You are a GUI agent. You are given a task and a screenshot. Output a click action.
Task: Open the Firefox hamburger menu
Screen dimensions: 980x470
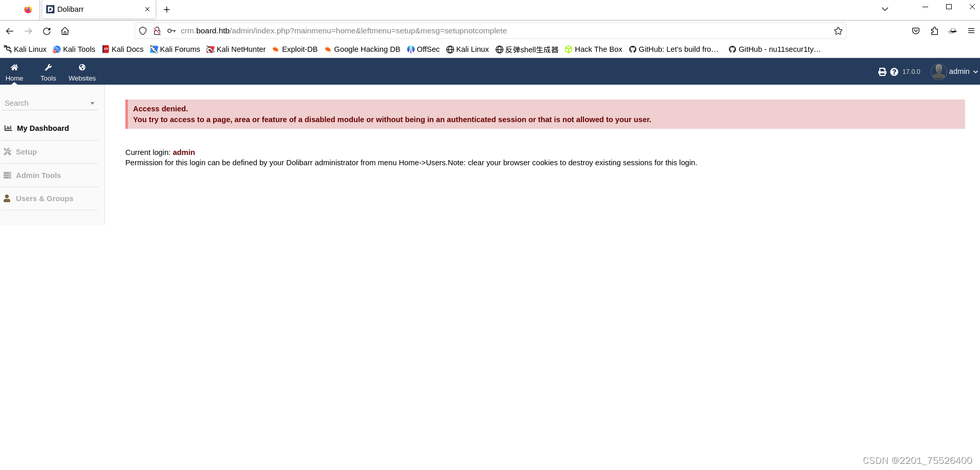click(971, 31)
